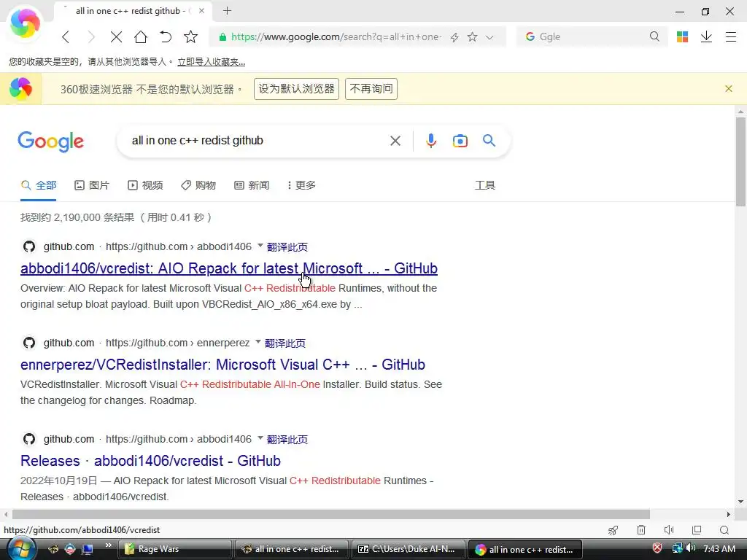
Task: Click 翻译此页 for first abbodi1406 result
Action: point(287,247)
